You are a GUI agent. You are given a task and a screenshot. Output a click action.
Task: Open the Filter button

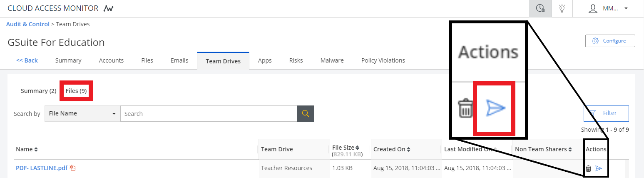(606, 113)
